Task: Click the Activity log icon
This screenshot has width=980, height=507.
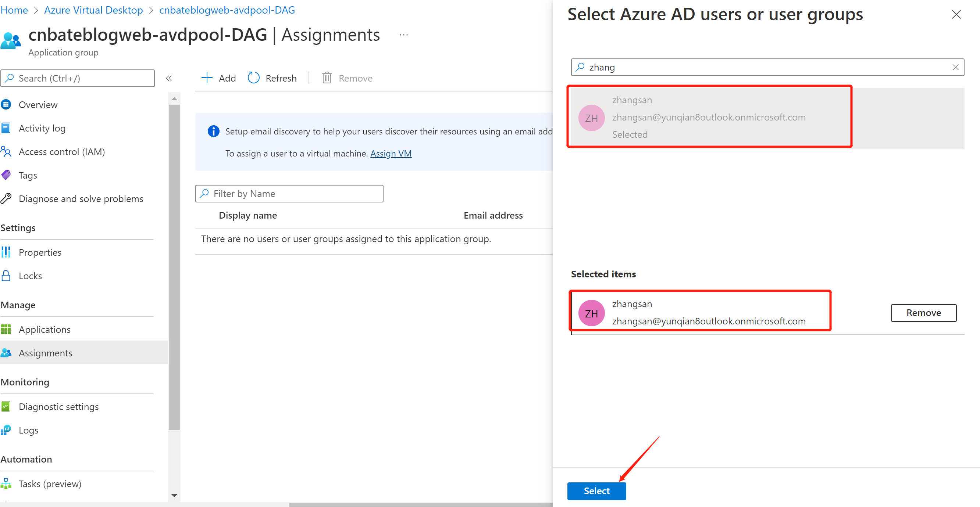Action: tap(6, 128)
